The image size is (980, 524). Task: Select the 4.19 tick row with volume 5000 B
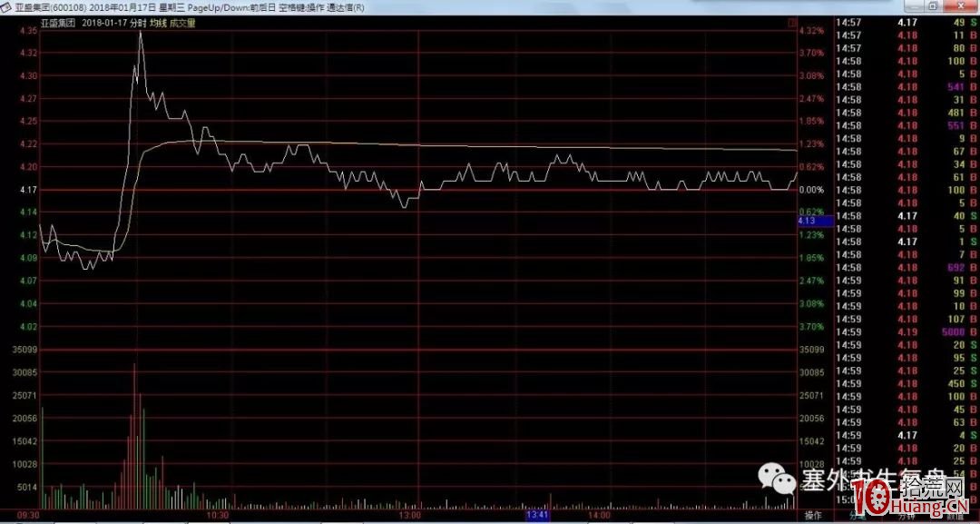906,332
